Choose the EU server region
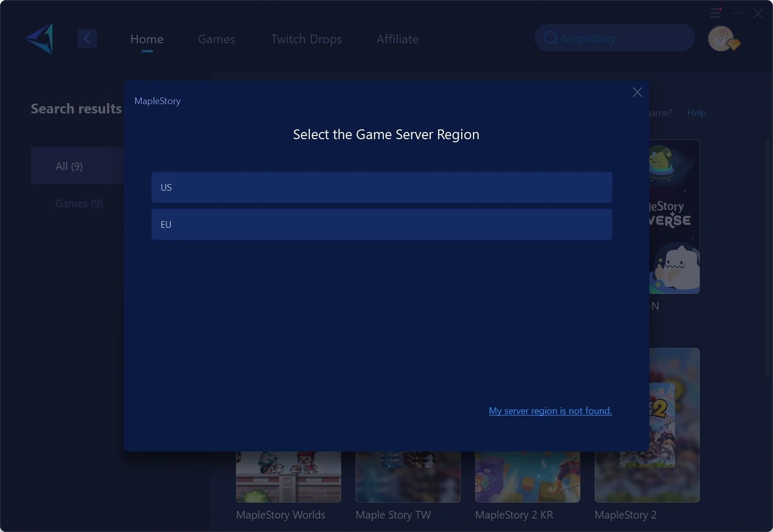This screenshot has height=532, width=773. point(381,224)
